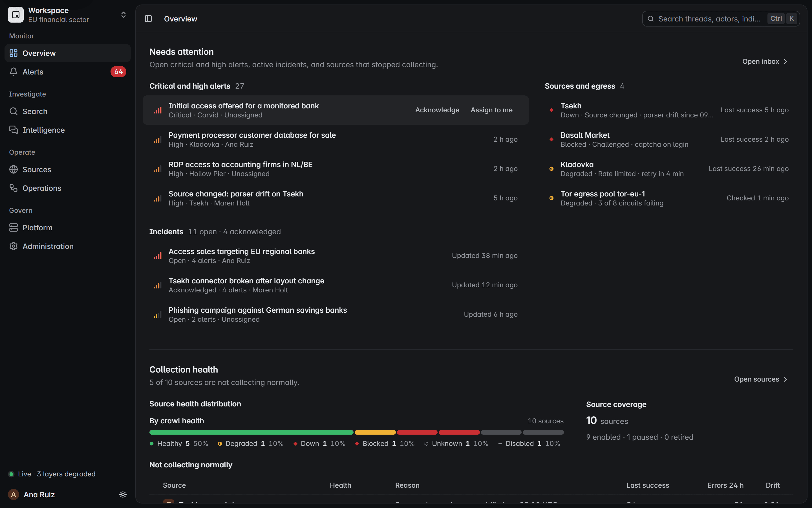Viewport: 812px width, 508px height.
Task: Toggle the light/dark theme sun icon
Action: 123,494
